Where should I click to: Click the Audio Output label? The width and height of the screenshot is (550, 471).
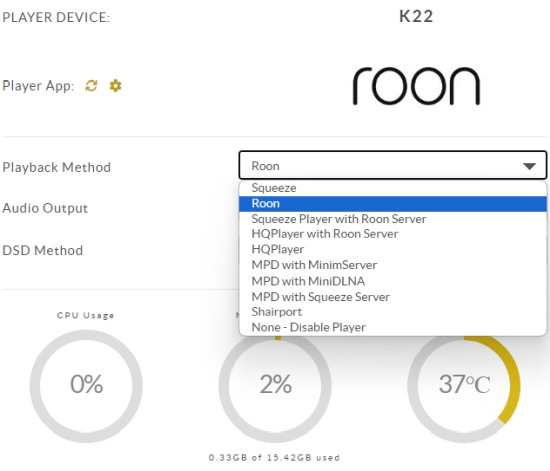(45, 208)
